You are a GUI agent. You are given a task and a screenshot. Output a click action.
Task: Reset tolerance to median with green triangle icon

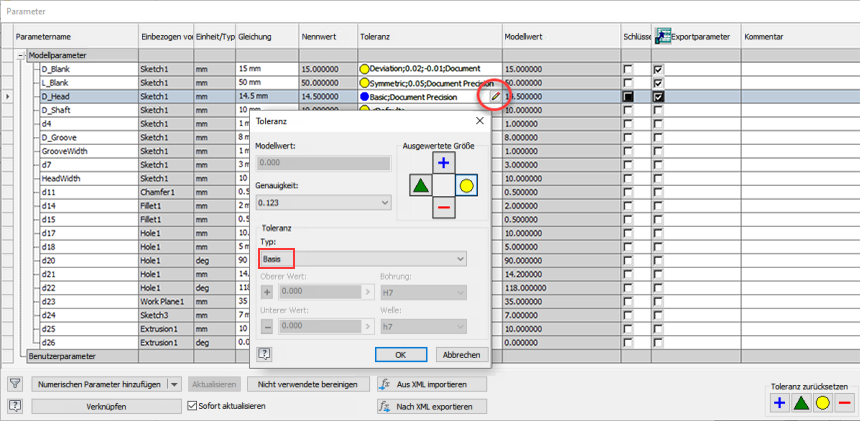tap(801, 403)
